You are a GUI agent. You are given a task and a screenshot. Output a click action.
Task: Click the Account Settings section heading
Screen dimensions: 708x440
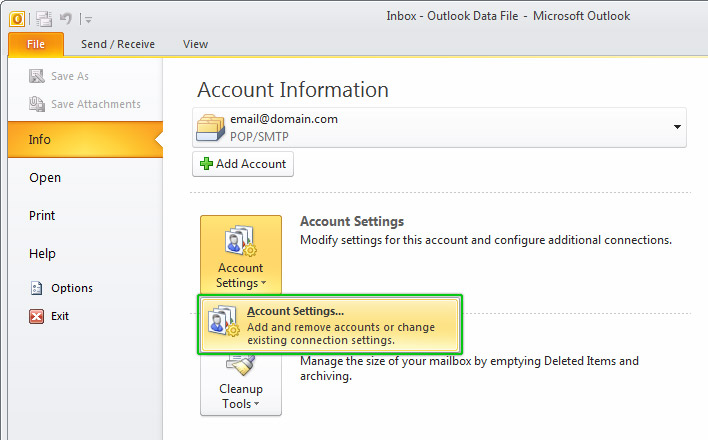tap(352, 221)
